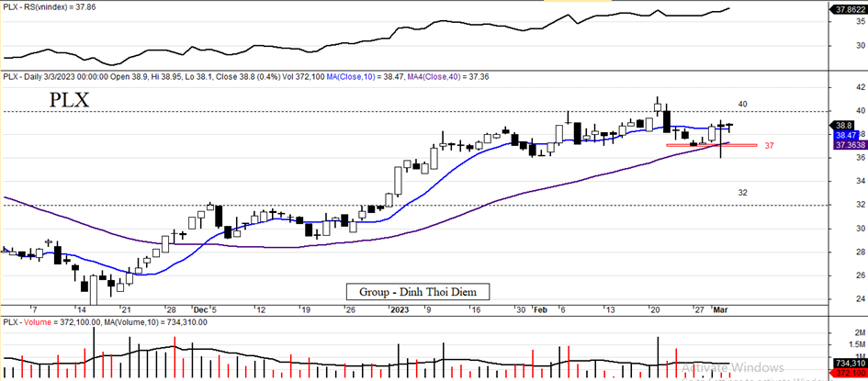The height and width of the screenshot is (381, 868).
Task: Click the 734,310 volume average tag
Action: tap(850, 363)
